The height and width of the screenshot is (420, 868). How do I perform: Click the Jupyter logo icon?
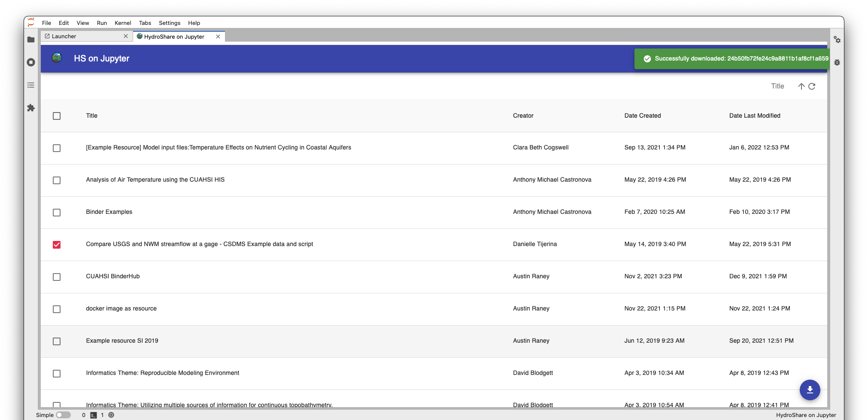pyautogui.click(x=31, y=22)
